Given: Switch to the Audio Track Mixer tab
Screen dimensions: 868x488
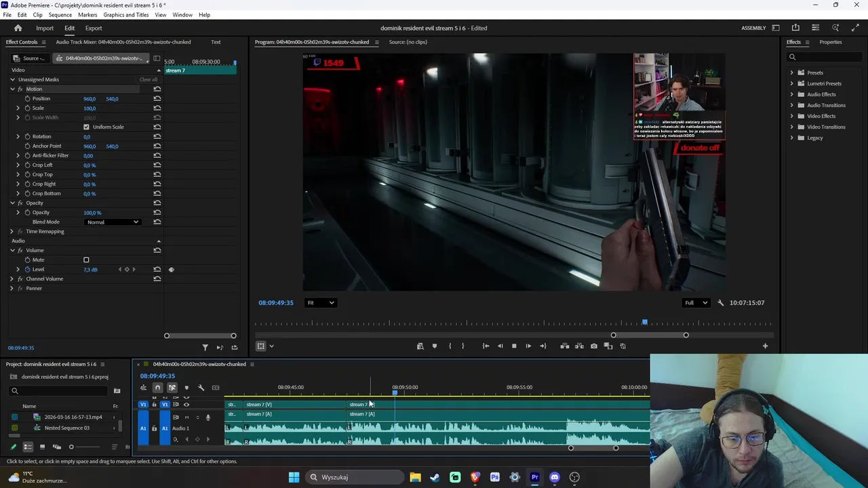Looking at the screenshot, I should tap(123, 42).
